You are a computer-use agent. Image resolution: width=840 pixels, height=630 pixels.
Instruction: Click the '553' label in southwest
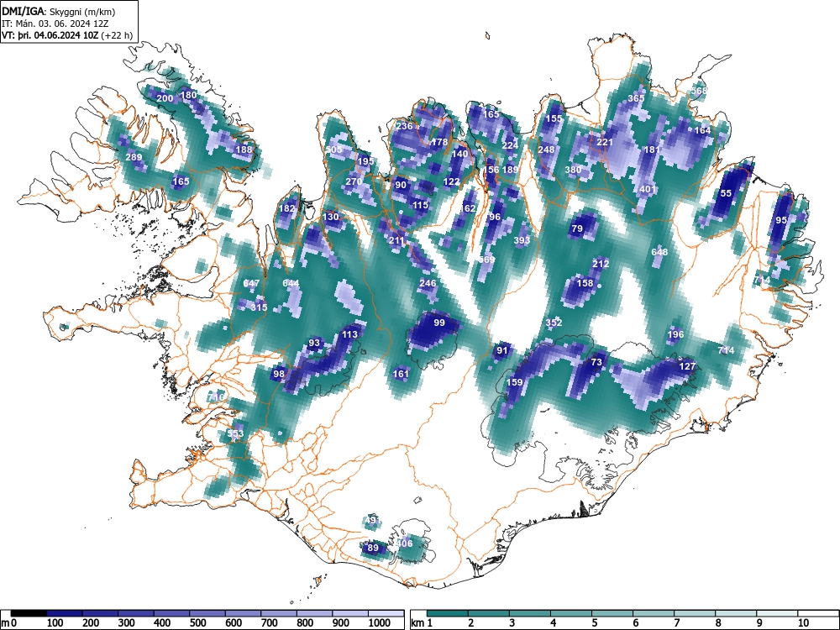236,433
